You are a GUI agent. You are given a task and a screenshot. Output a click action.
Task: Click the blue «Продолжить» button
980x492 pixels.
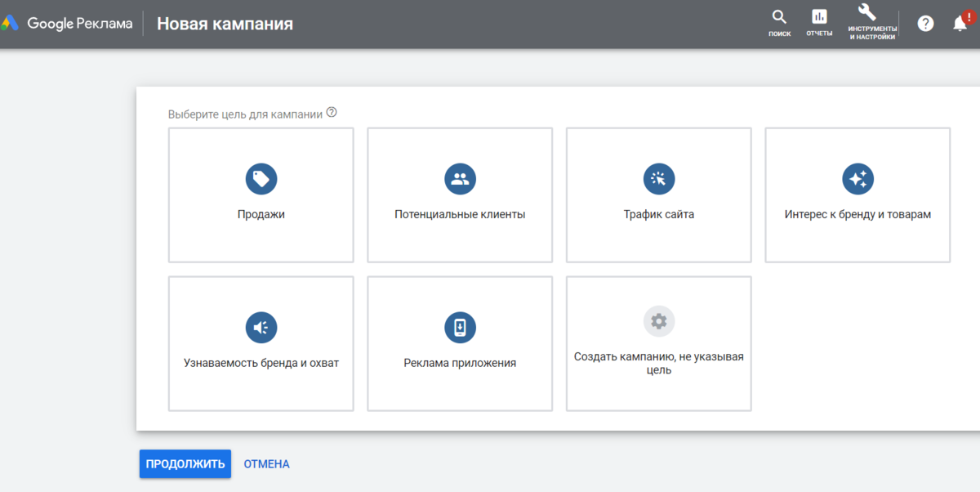pyautogui.click(x=185, y=464)
